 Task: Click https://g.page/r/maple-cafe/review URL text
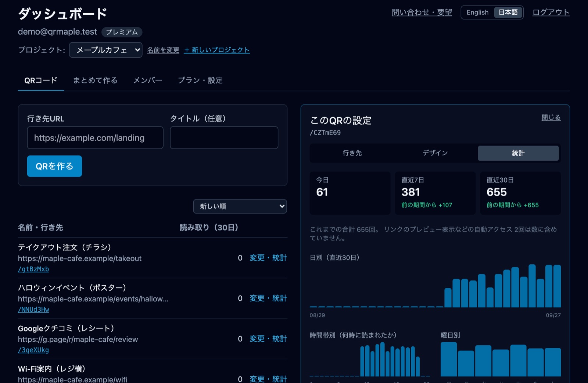tap(78, 339)
